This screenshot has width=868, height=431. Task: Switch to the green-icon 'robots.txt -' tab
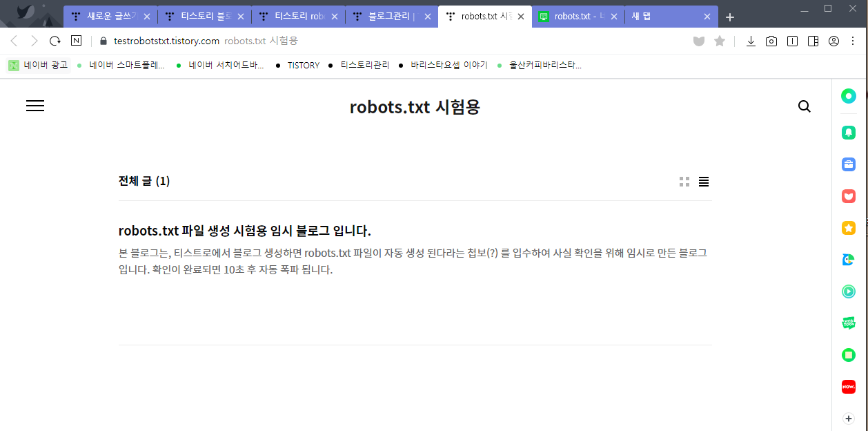[x=580, y=17]
